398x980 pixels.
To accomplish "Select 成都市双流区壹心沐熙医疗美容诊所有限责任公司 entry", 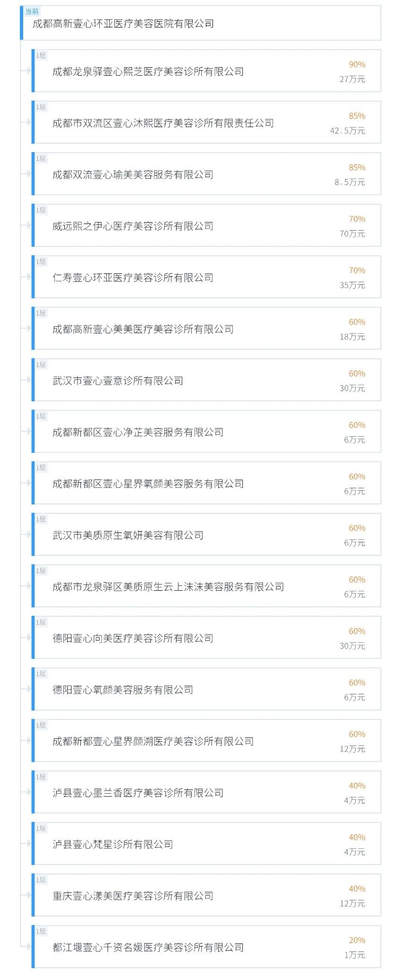I will [163, 124].
